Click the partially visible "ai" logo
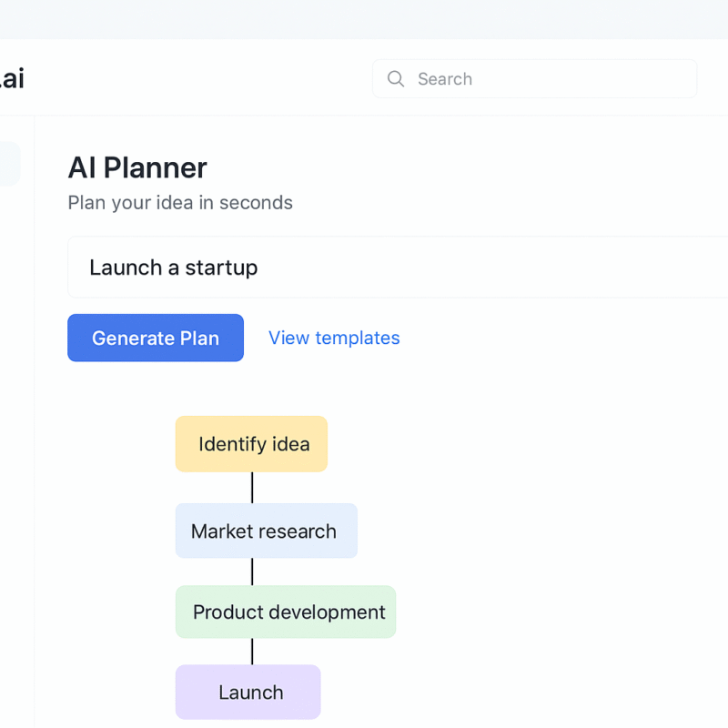728x728 pixels. click(x=11, y=79)
